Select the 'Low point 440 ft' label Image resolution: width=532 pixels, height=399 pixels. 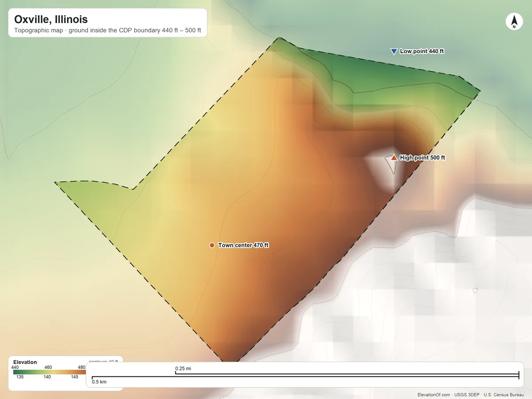pyautogui.click(x=422, y=51)
